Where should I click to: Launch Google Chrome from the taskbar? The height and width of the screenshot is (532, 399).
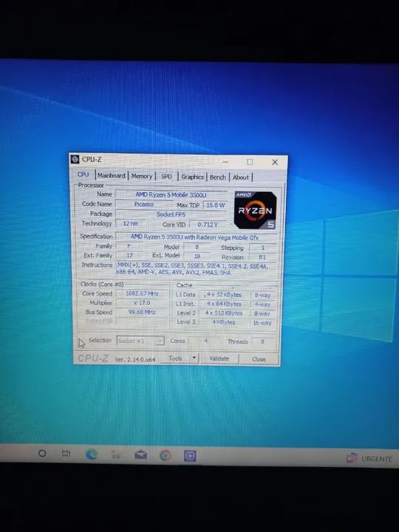click(166, 455)
